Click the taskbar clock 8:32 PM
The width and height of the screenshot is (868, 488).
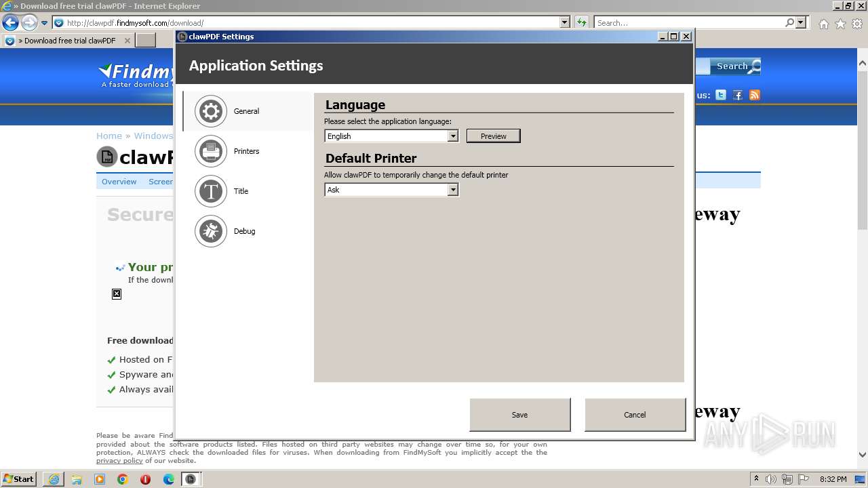[833, 479]
